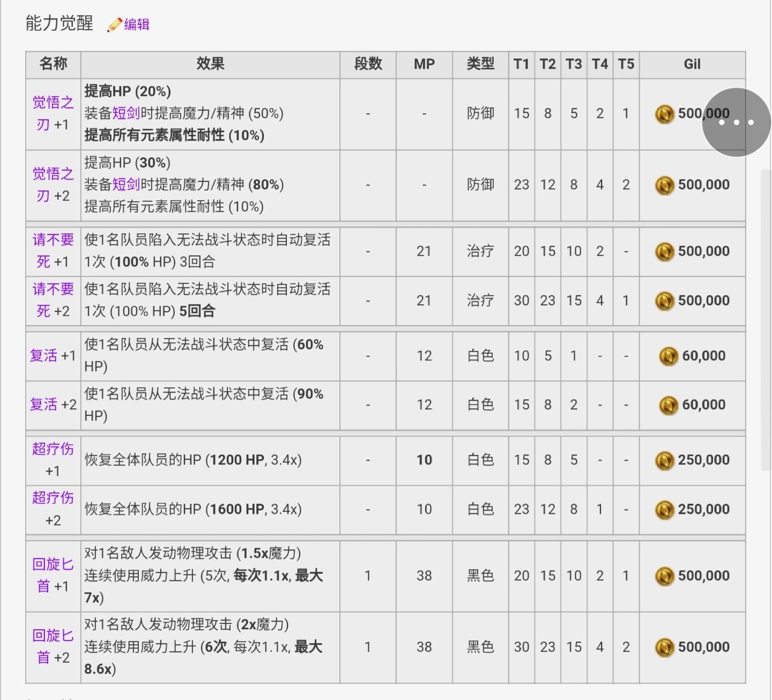
Task: Select 白色 type in 复活 +1 row
Action: point(480,356)
